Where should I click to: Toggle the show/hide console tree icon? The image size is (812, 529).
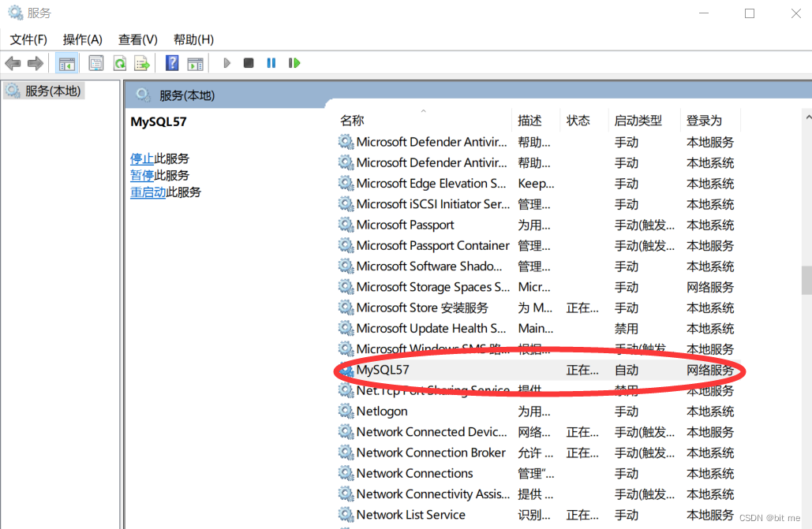[x=67, y=64]
